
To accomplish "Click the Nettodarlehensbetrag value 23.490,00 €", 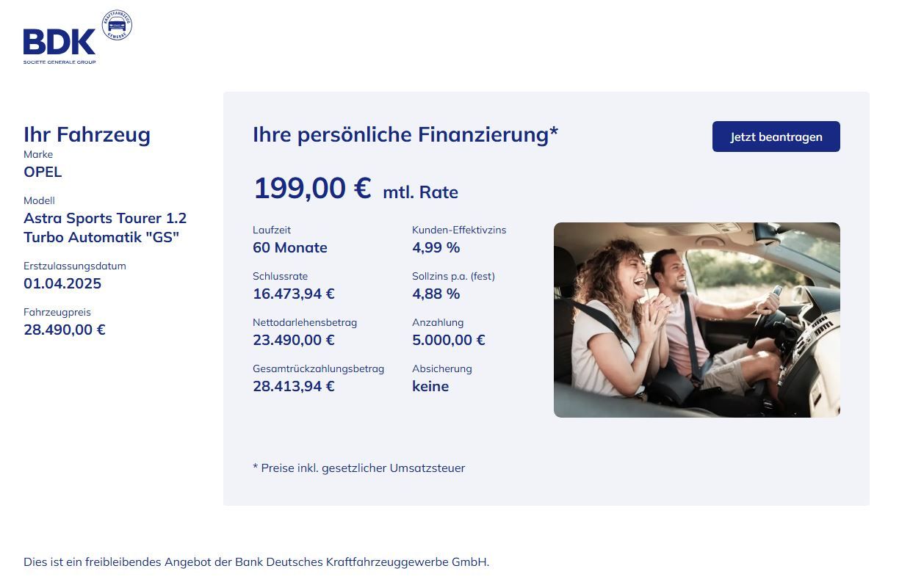I will 294,340.
